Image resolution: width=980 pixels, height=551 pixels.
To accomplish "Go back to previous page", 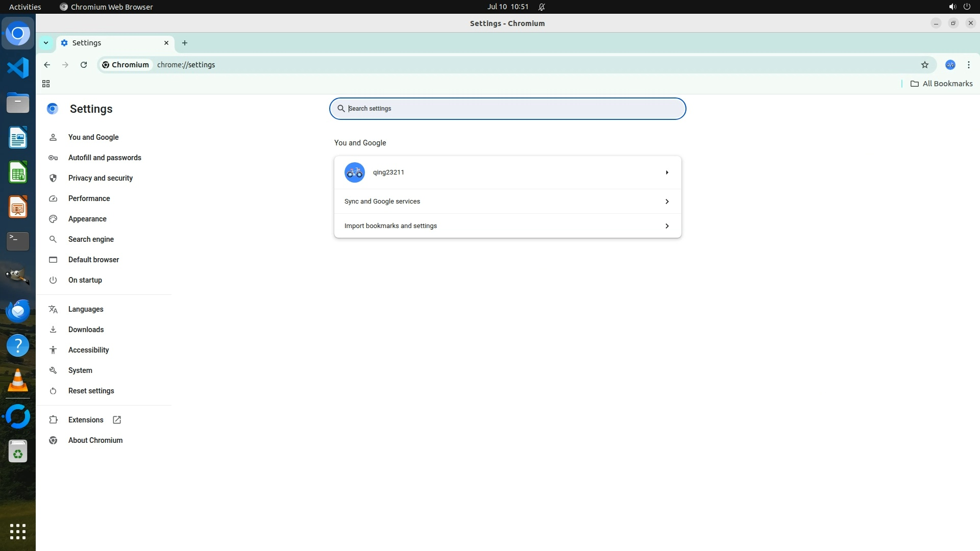I will 47,65.
